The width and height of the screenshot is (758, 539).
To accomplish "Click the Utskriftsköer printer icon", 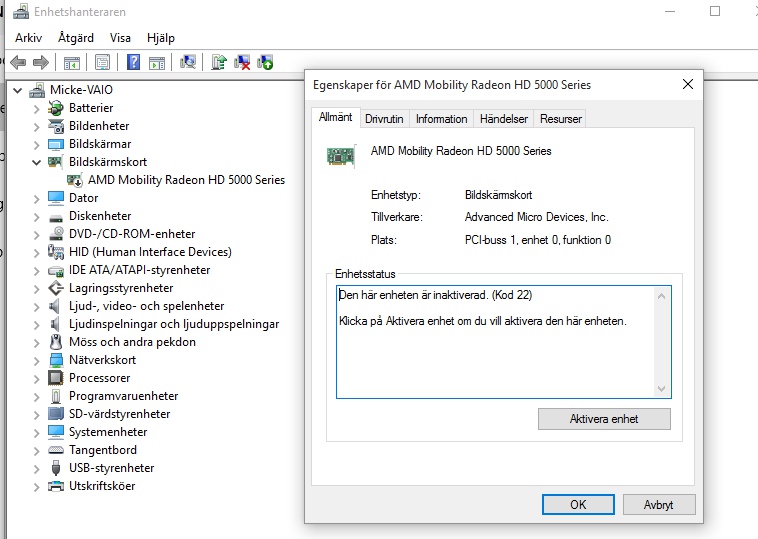I will (56, 486).
